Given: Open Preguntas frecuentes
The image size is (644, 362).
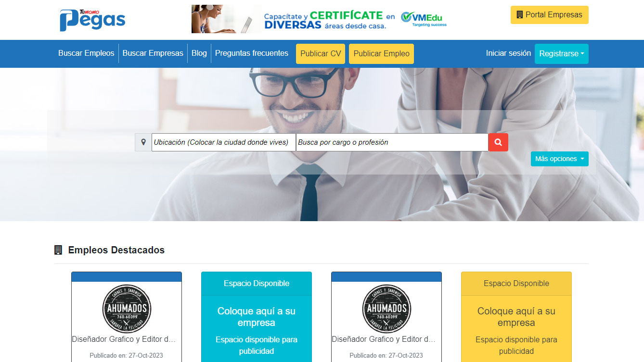Looking at the screenshot, I should tap(251, 53).
